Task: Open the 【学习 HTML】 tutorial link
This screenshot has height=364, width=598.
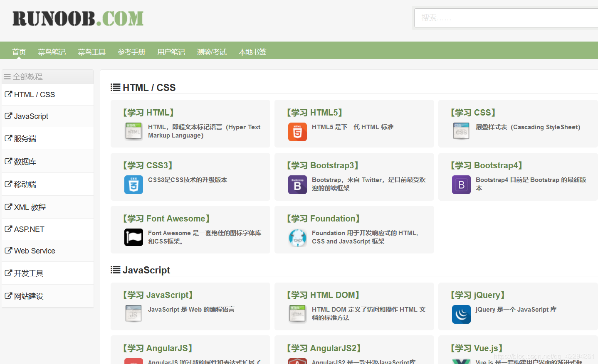Action: pyautogui.click(x=148, y=113)
